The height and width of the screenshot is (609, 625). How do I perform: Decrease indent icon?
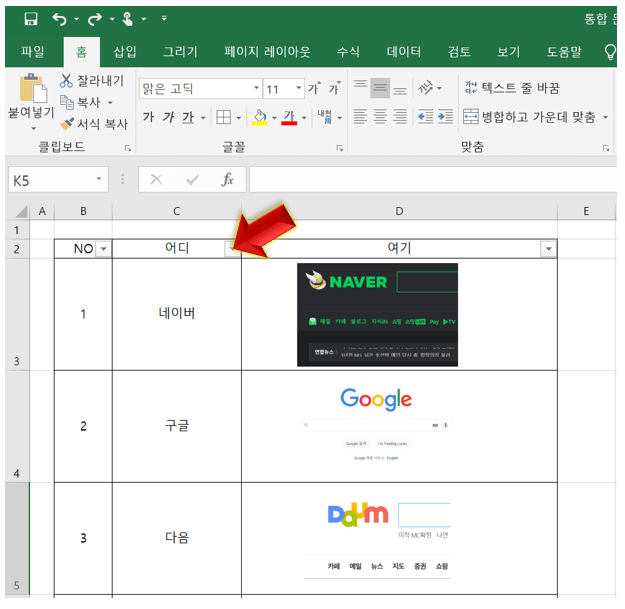(425, 117)
